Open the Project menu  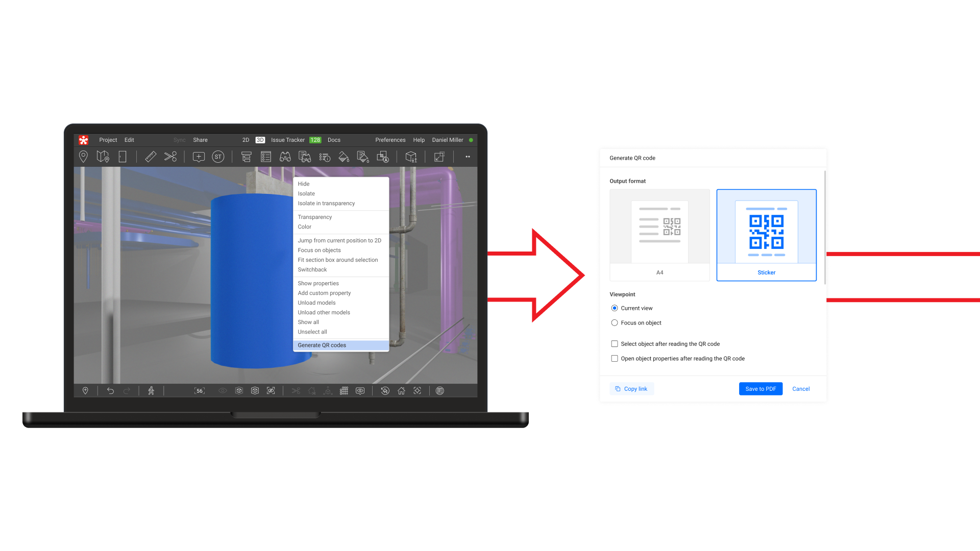108,140
